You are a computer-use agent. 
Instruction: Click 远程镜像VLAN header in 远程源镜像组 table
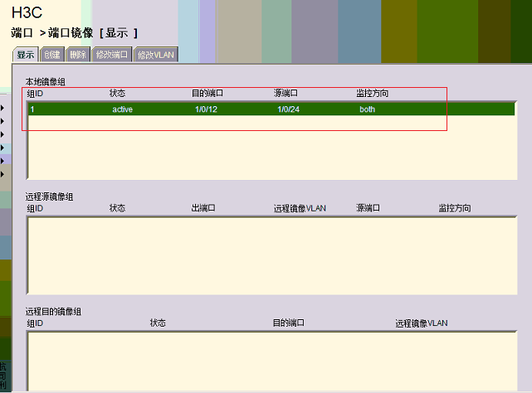[300, 208]
